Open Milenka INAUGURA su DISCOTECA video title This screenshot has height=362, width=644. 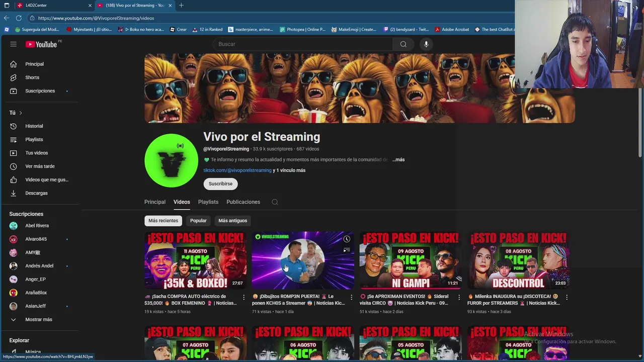coord(513,300)
